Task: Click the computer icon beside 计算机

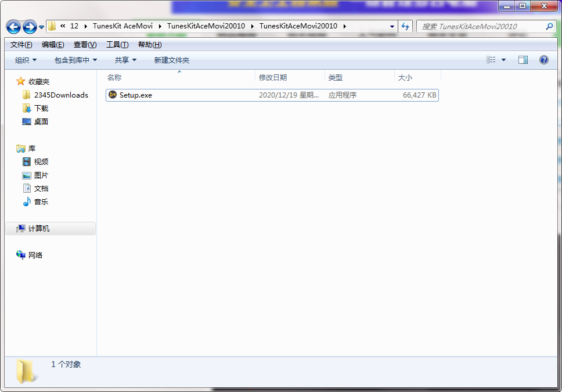Action: click(21, 228)
